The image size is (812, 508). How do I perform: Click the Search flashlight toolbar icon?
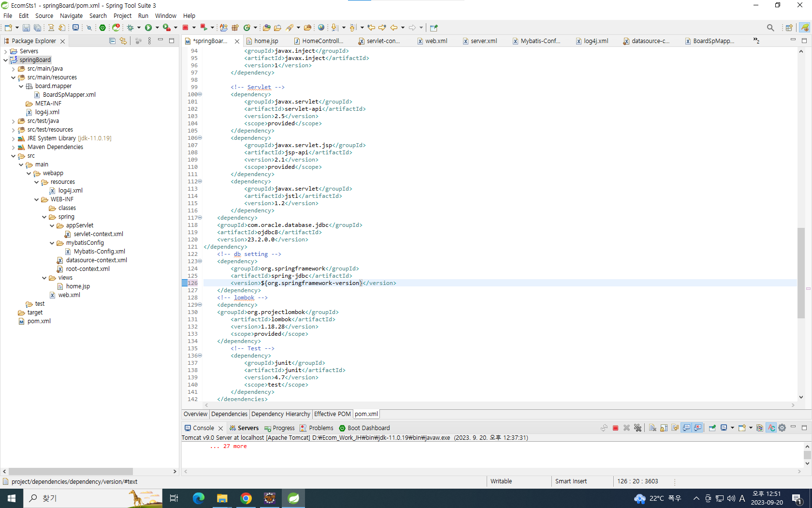click(290, 28)
